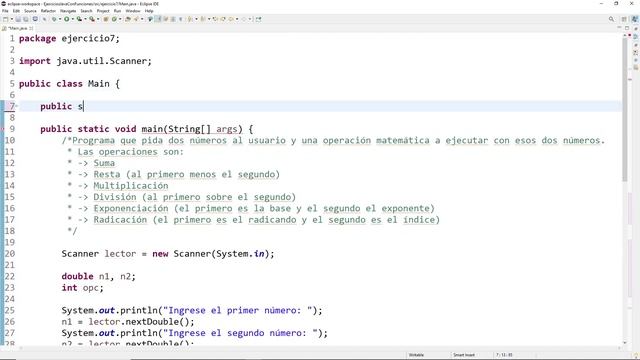This screenshot has height=360, width=640.
Task: Open the Search menu
Action: (86, 11)
